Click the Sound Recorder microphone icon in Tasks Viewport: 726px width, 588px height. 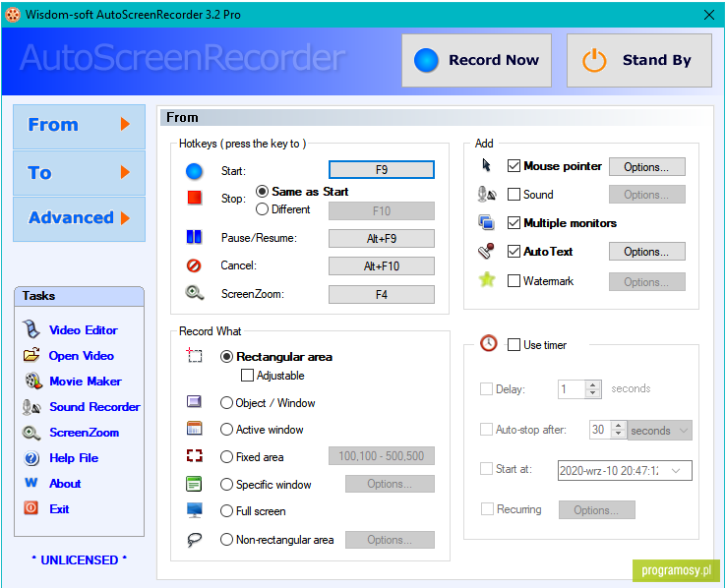click(31, 407)
